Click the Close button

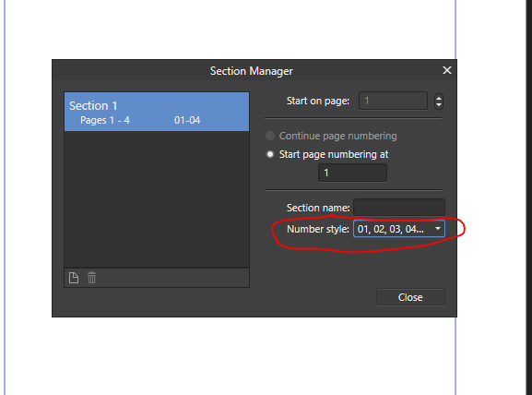[x=410, y=297]
